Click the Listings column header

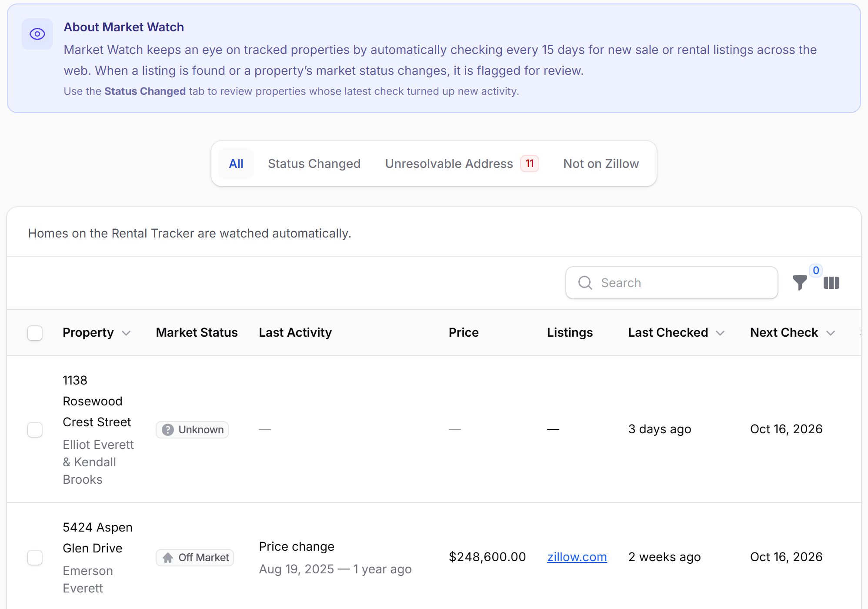point(570,332)
